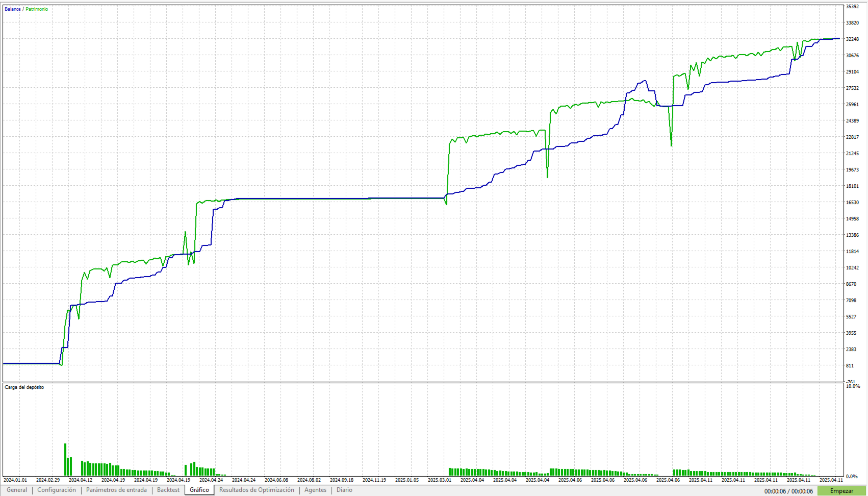Open the Diario tab
This screenshot has width=868, height=496.
(x=344, y=490)
